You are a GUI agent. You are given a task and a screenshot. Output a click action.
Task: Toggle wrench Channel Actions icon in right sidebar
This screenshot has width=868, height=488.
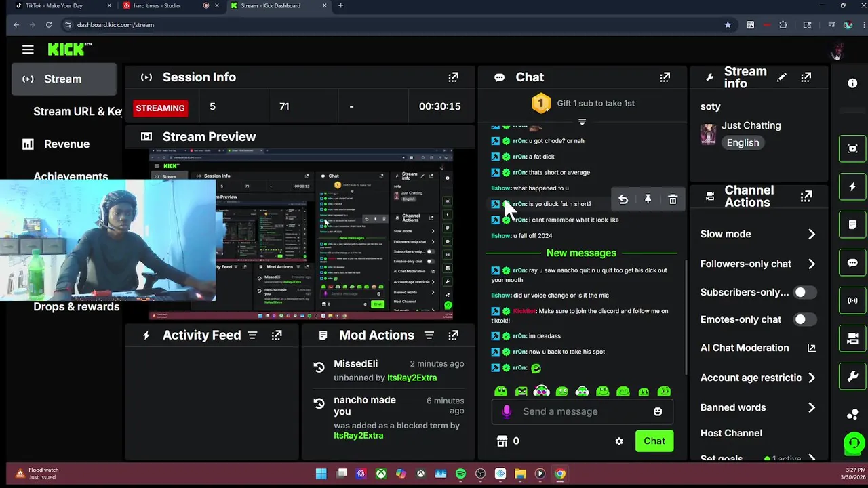point(852,376)
